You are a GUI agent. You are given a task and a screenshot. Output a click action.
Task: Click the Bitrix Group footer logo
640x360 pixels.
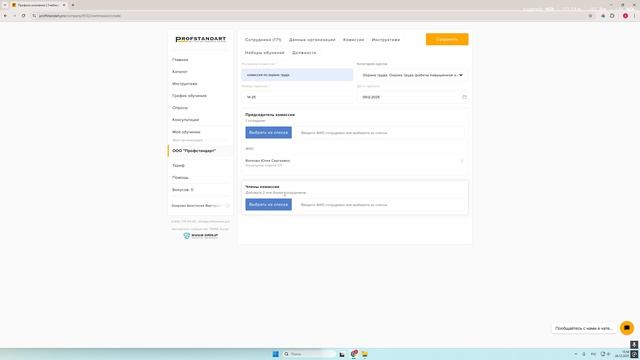pos(200,236)
